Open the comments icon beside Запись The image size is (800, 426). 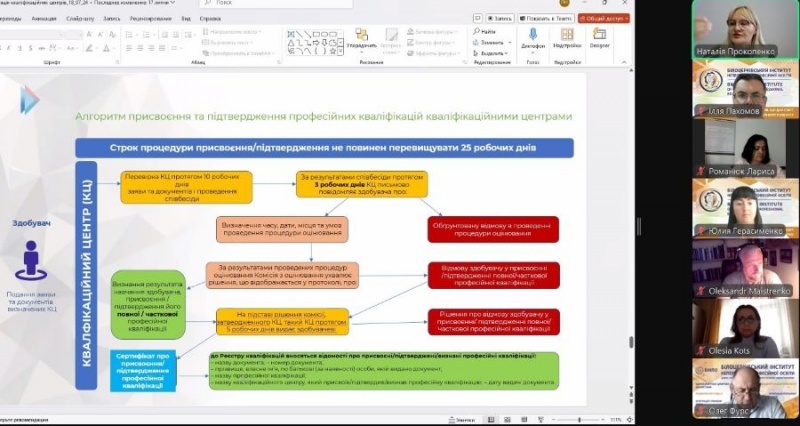coord(479,18)
